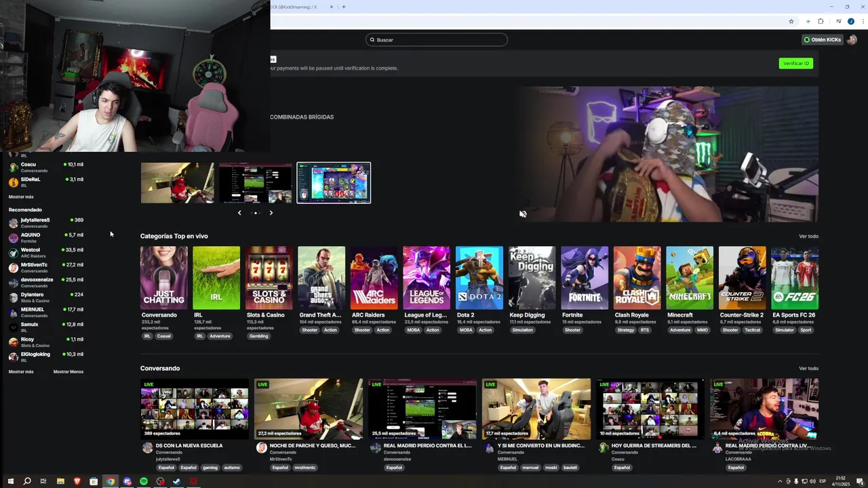
Task: Open DS CON LA NUEVA ESCUELA stream thumbnail
Action: 195,409
